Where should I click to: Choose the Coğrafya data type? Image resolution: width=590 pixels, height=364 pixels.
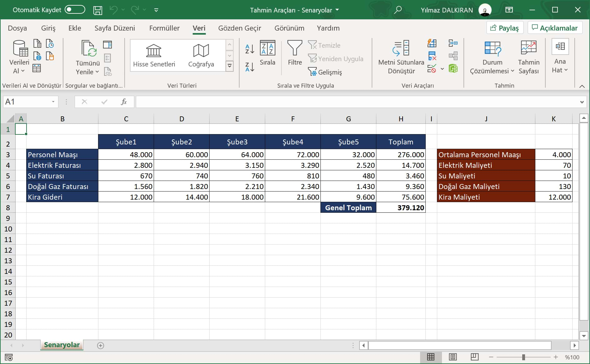pos(201,56)
